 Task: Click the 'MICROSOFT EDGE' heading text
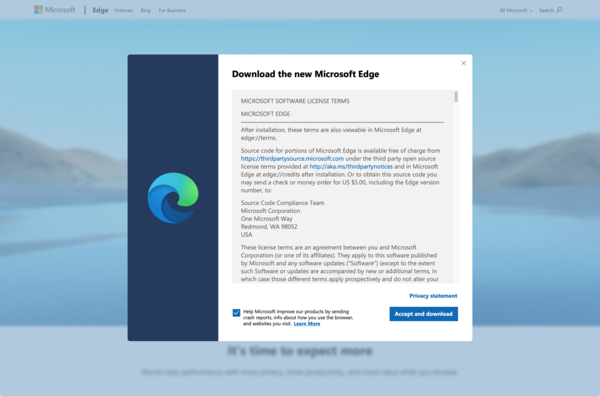click(x=265, y=114)
